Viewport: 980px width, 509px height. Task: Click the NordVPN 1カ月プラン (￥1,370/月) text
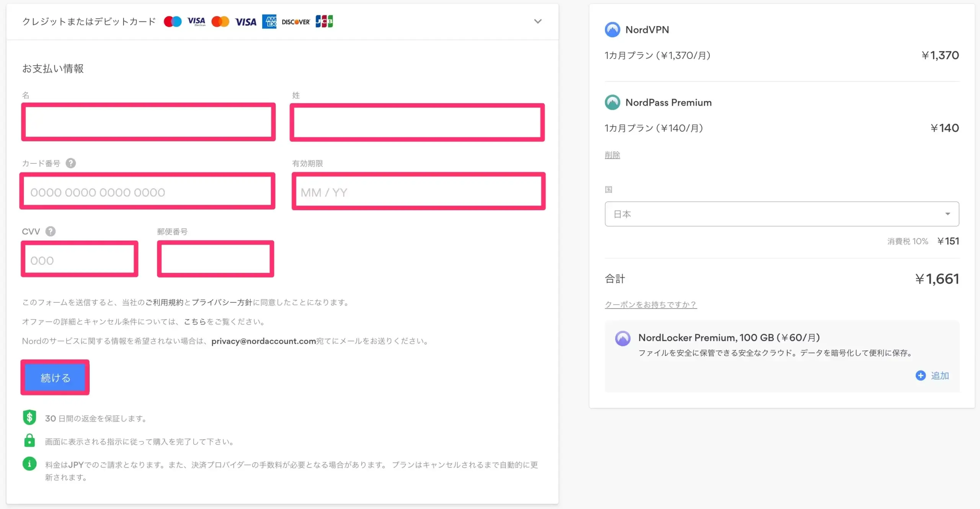tap(658, 55)
